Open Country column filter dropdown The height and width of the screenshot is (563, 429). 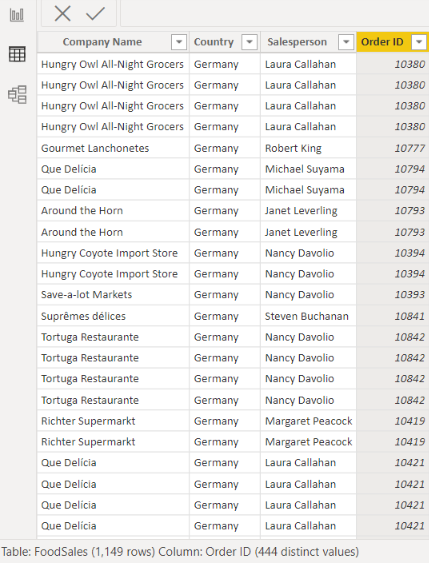pyautogui.click(x=250, y=42)
